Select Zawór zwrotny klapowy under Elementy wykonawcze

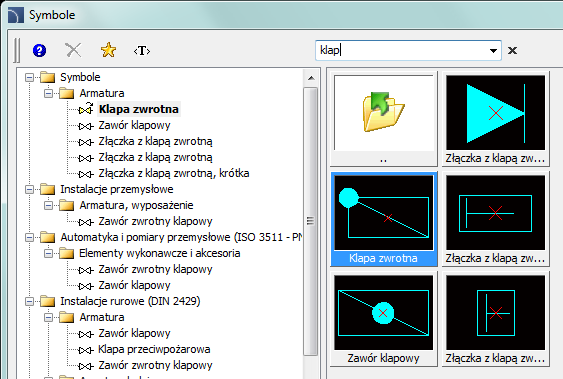(155, 269)
